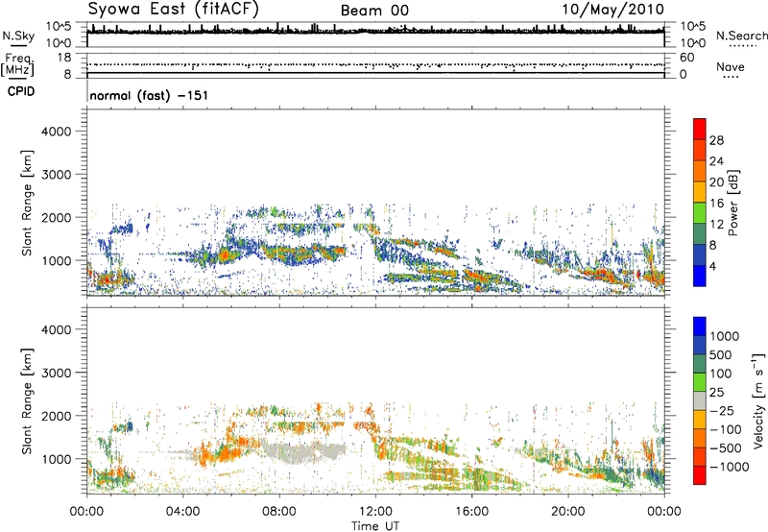Click the '20' value on the power scale
The height and width of the screenshot is (532, 768).
(716, 182)
